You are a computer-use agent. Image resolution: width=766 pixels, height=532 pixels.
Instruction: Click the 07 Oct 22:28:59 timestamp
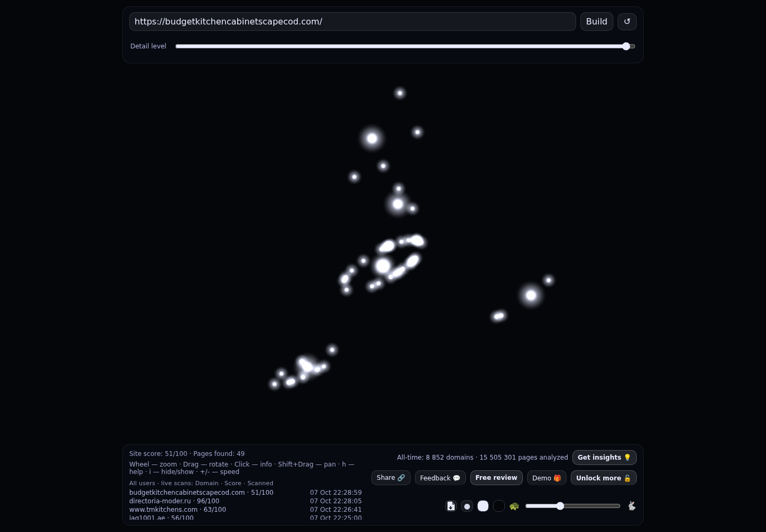[336, 493]
